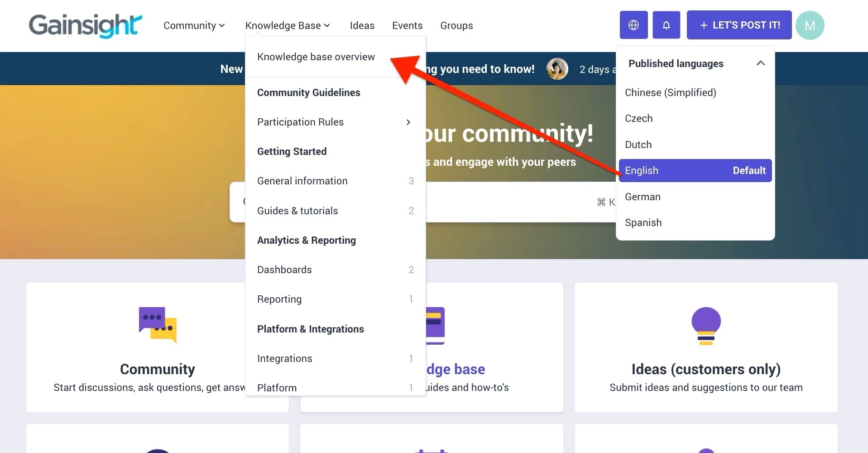Select Czech language

(x=695, y=119)
